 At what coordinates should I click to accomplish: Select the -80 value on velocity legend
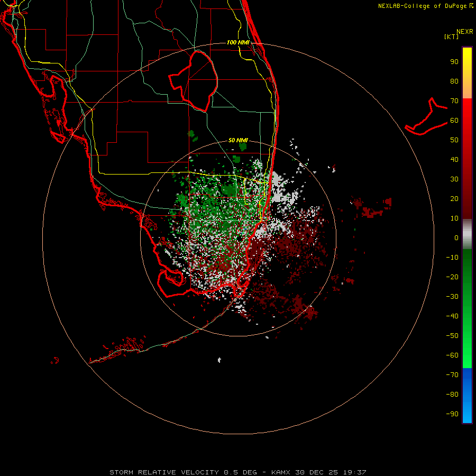(452, 395)
